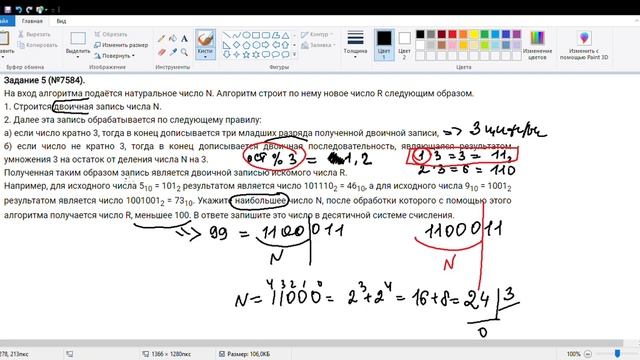This screenshot has width=640, height=360.
Task: Select the Color picker eyedropper tool
Action: 173,52
